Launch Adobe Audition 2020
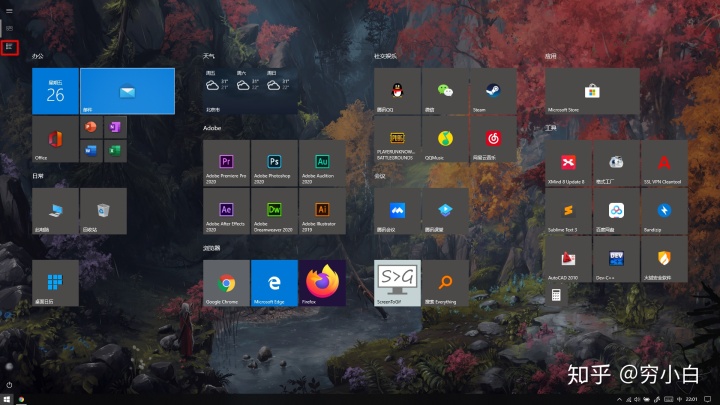The width and height of the screenshot is (720, 405). tap(322, 163)
